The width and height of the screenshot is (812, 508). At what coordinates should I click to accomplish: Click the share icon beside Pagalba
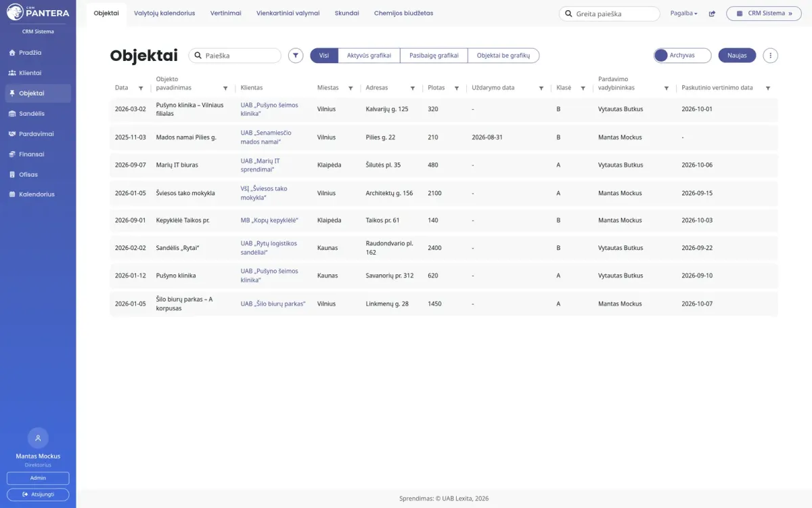pos(712,14)
